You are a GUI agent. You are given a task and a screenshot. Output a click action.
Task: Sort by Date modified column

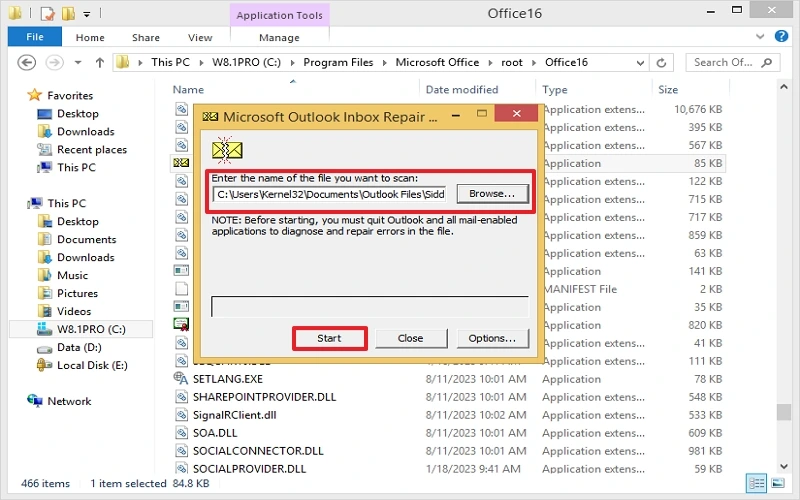coord(462,89)
